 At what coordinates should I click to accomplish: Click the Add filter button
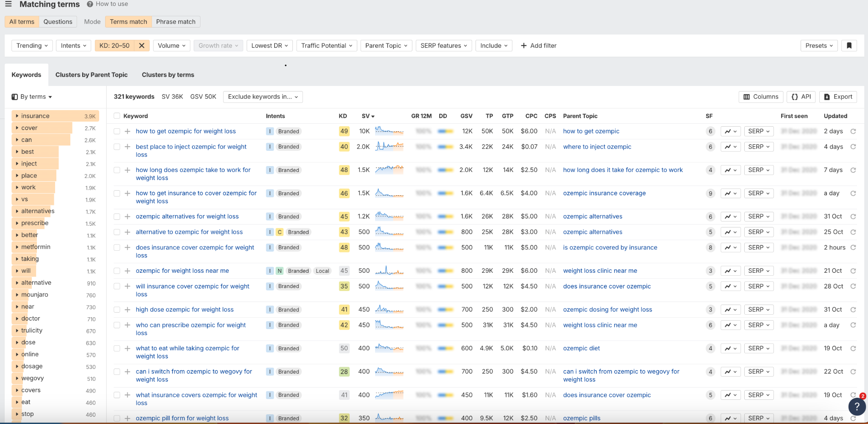tap(538, 45)
